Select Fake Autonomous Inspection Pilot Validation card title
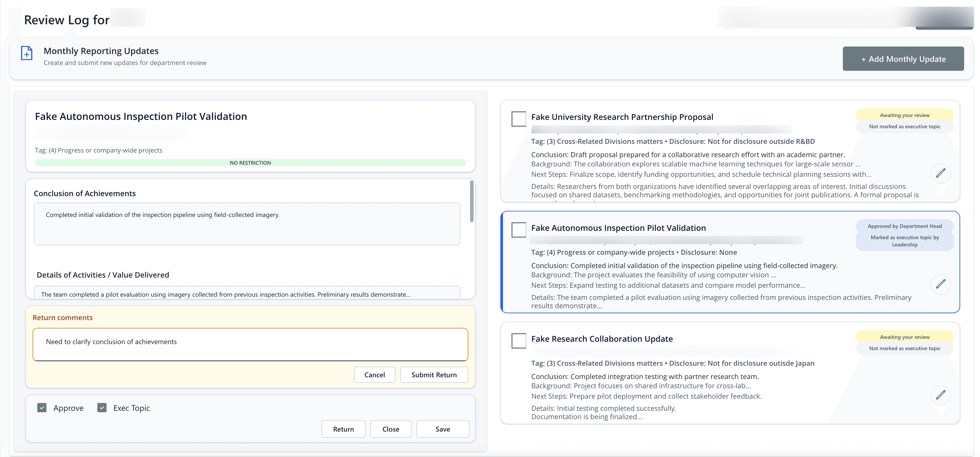Screen dimensions: 980x457 [x=618, y=228]
